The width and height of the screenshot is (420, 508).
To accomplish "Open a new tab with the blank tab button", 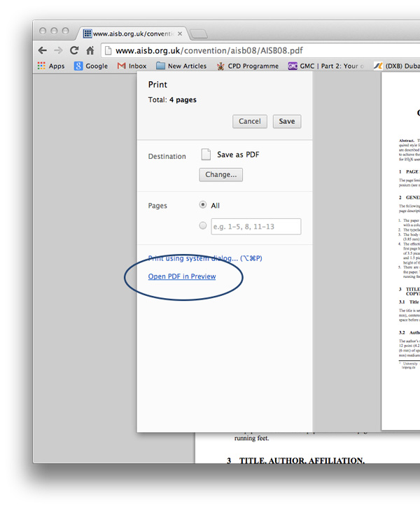I will [x=198, y=34].
